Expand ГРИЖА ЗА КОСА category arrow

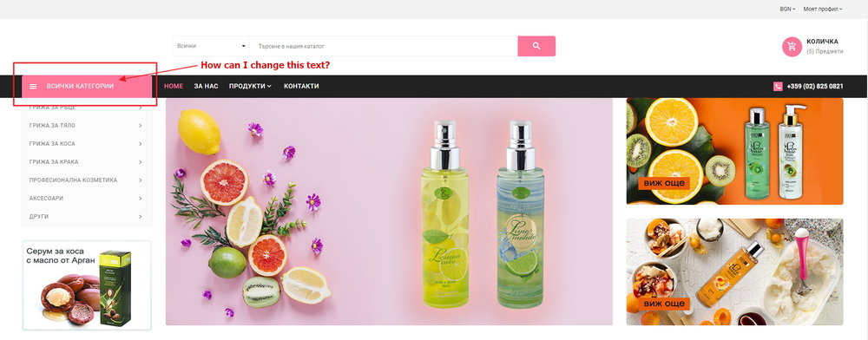click(x=141, y=144)
